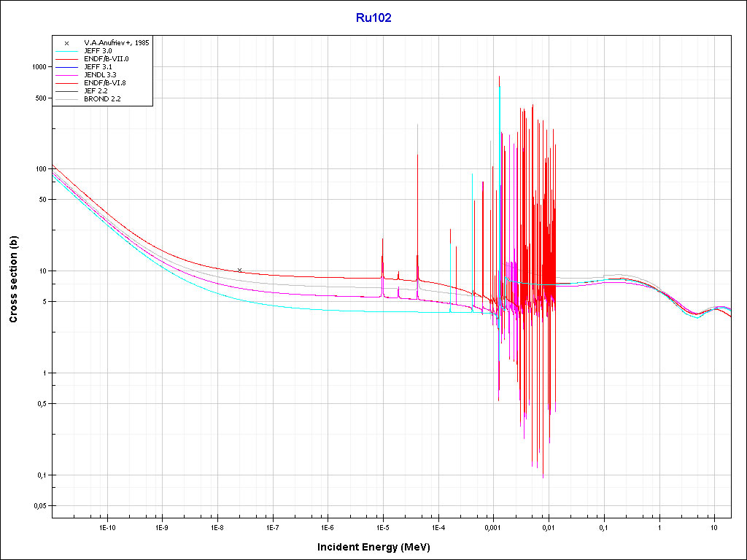Select the blue line swatch for JEFF 3.1
The width and height of the screenshot is (747, 560).
(66, 66)
